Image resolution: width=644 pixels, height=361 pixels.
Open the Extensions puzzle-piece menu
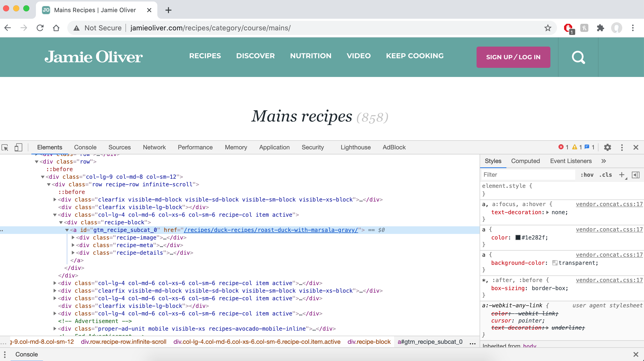coord(600,28)
